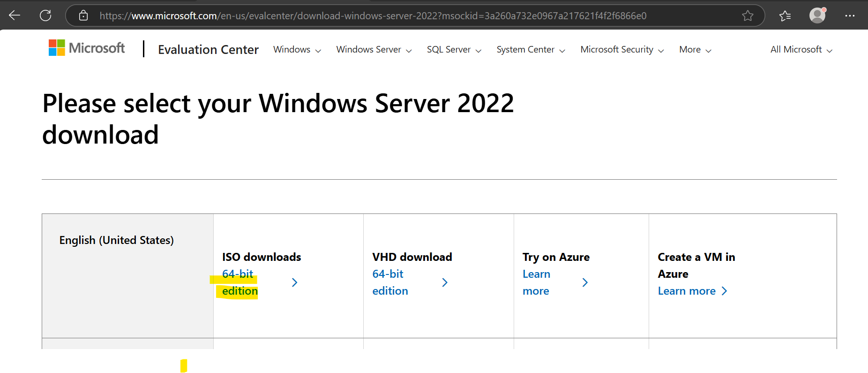Expand the Windows Server dropdown menu
Screen dimensions: 868x373
pos(374,50)
